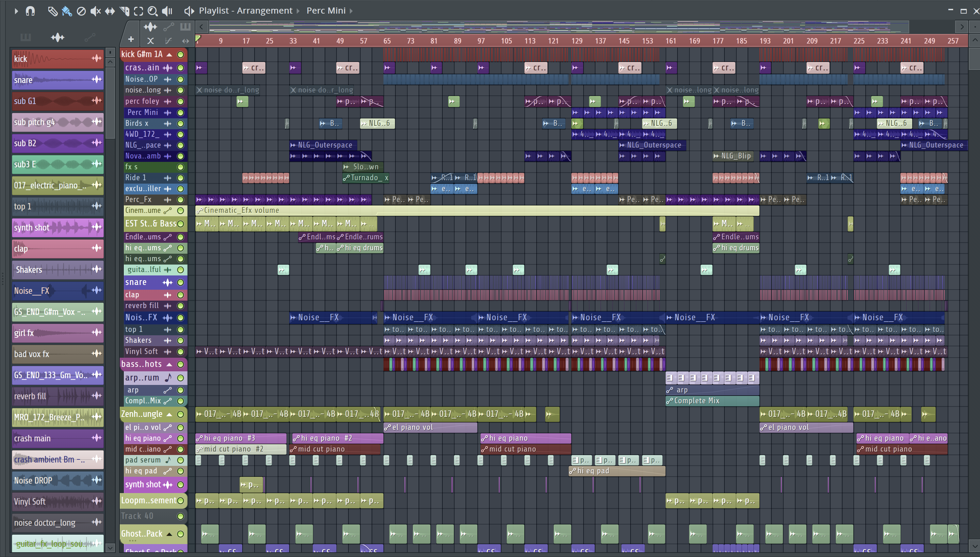Open the Perc Mini clip selector
This screenshot has width=980, height=557.
[x=326, y=10]
